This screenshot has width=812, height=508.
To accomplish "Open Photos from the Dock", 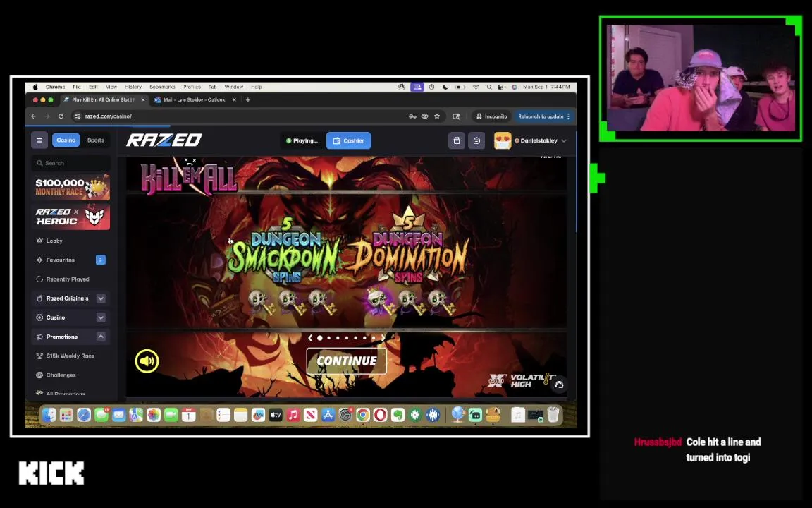I will [x=153, y=415].
